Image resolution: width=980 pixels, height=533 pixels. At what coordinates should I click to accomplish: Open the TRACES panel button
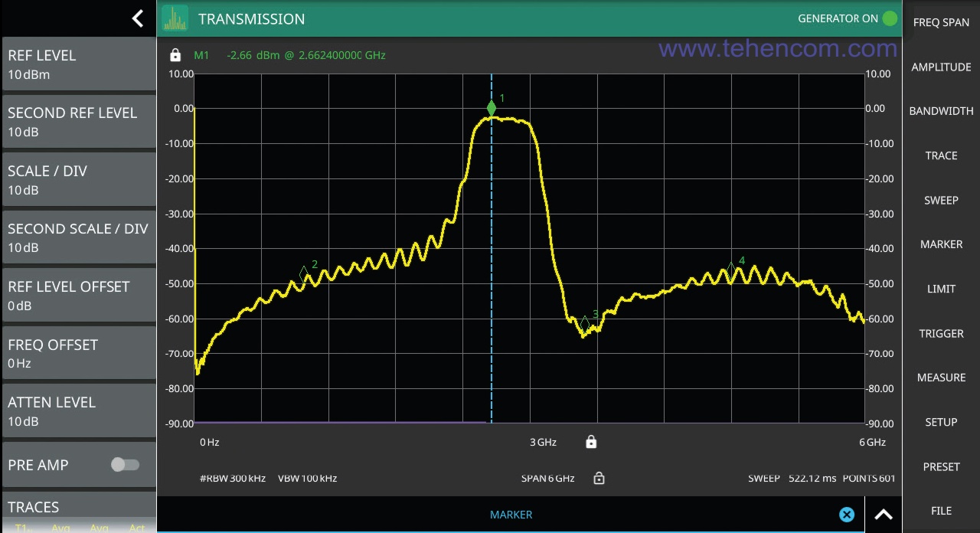pyautogui.click(x=79, y=513)
